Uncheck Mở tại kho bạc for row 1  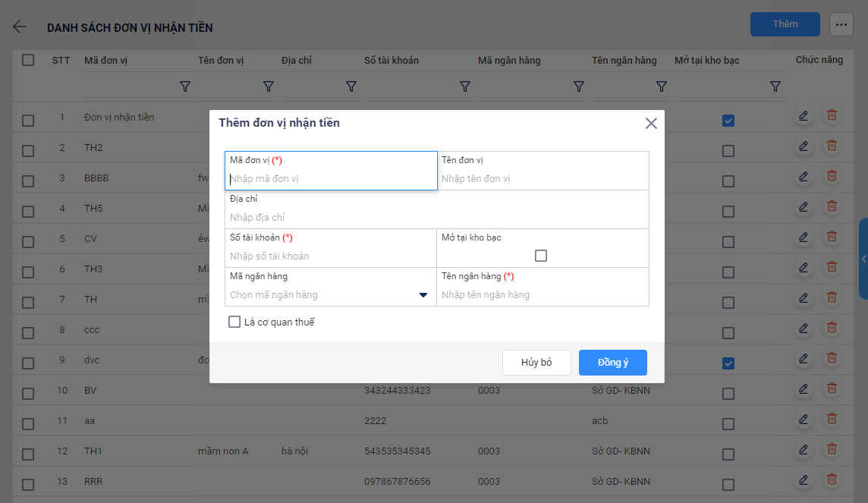click(728, 121)
